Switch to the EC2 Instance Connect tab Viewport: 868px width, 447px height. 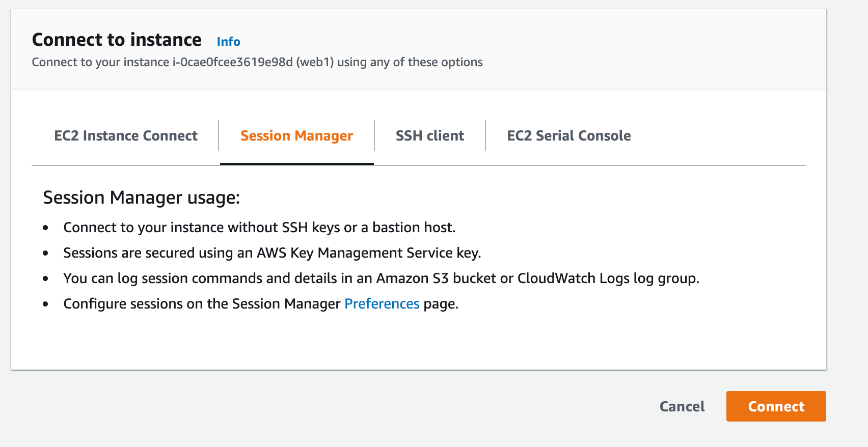[126, 136]
